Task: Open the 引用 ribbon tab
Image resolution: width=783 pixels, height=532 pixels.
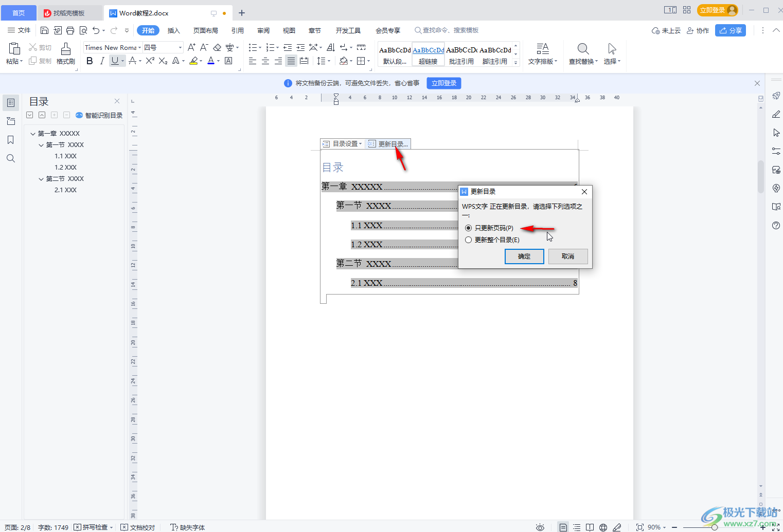Action: tap(238, 30)
